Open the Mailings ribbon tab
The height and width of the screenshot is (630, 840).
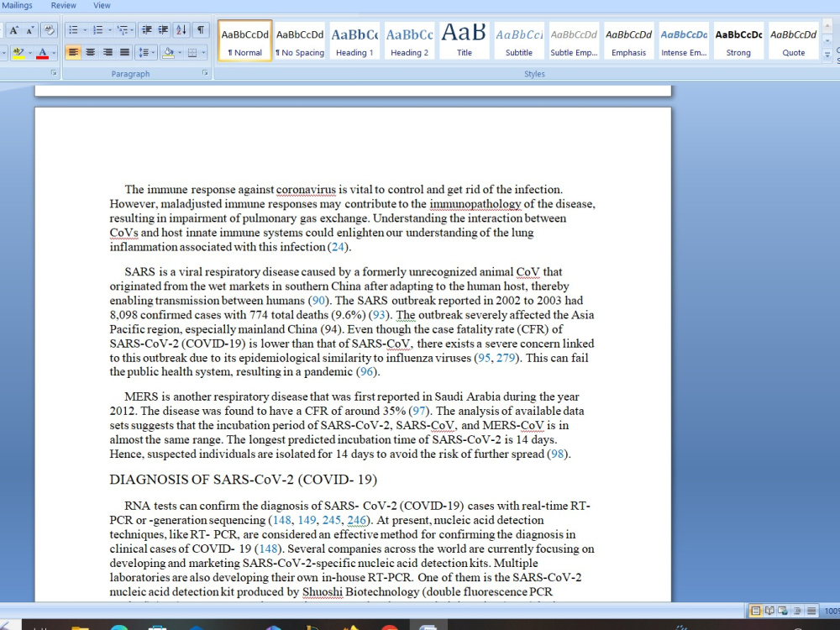[x=17, y=5]
